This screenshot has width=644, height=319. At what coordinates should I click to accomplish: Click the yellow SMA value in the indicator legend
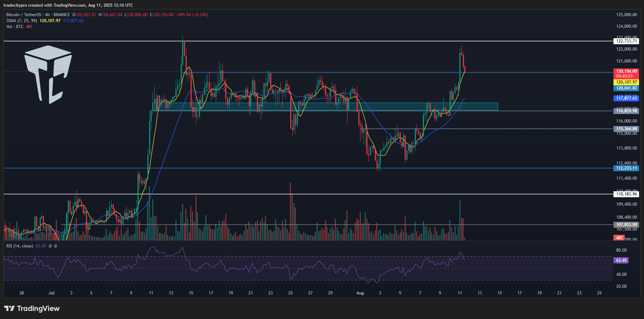[x=50, y=21]
